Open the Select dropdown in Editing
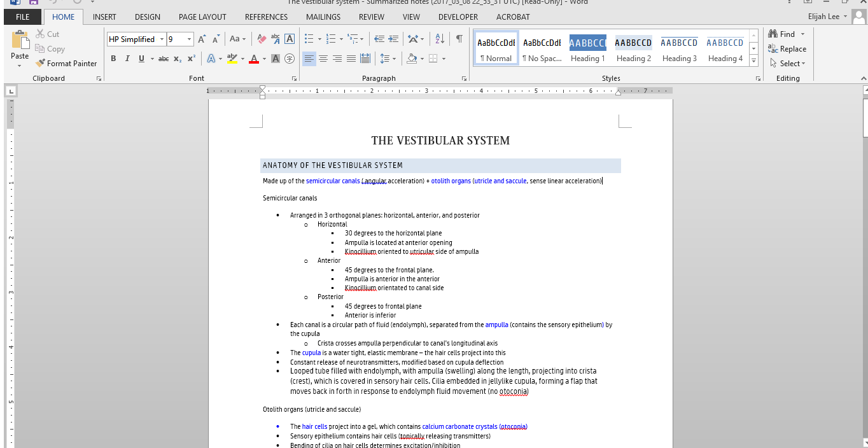This screenshot has width=868, height=448. click(787, 64)
